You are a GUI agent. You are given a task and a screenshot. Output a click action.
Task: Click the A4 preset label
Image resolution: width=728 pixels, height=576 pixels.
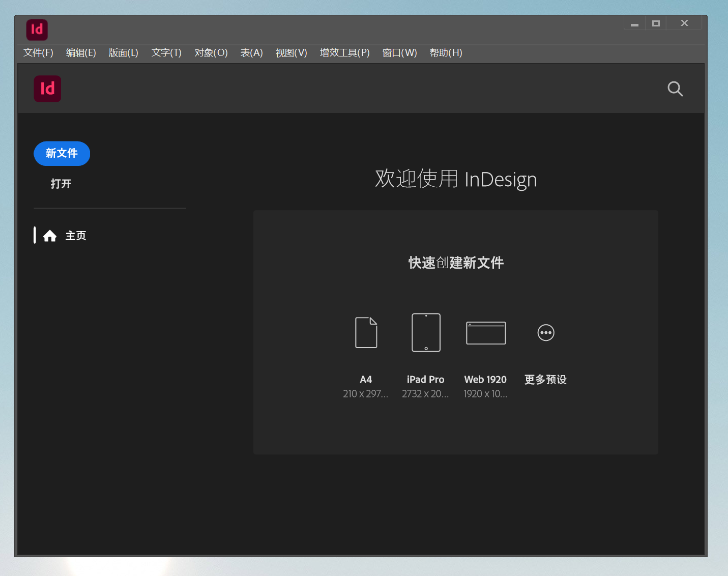[366, 380]
